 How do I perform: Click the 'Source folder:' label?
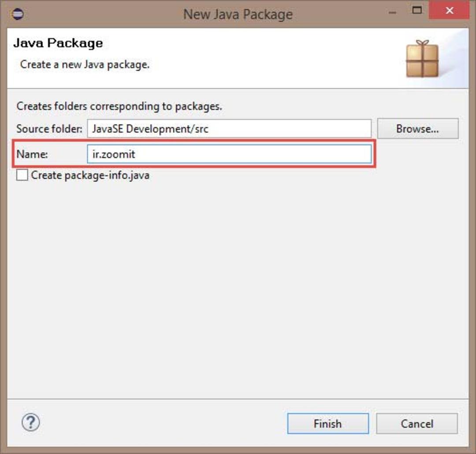coord(49,128)
